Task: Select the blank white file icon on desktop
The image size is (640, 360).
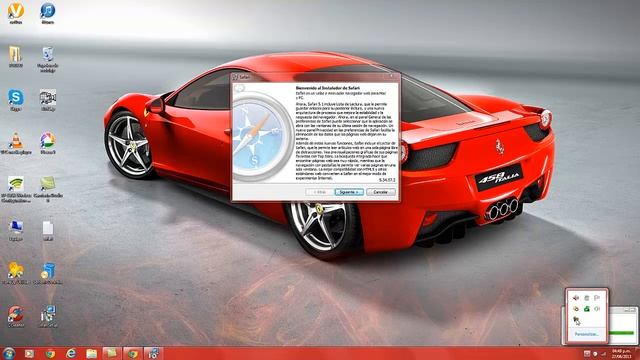Action: [48, 231]
